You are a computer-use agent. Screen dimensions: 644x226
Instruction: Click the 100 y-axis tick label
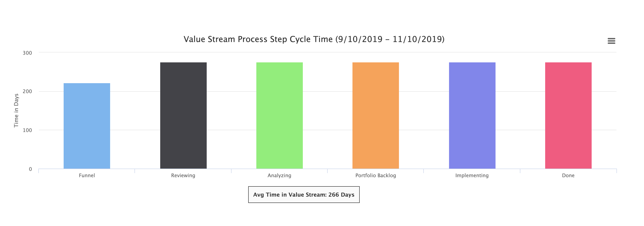[27, 130]
